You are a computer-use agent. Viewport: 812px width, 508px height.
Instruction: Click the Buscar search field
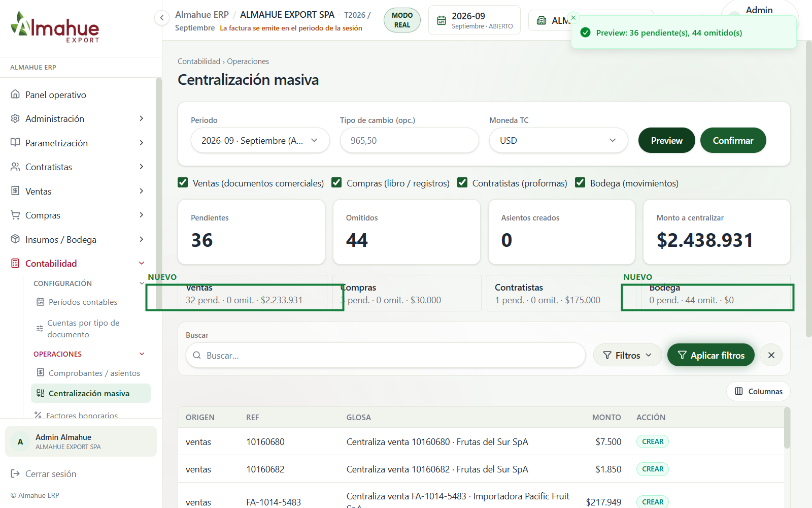(x=386, y=355)
